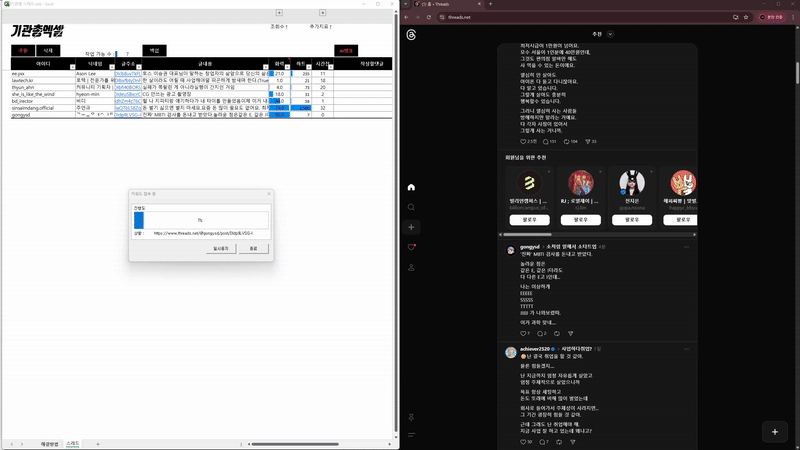Repost the gongysd post
The image size is (800, 450).
tap(557, 334)
